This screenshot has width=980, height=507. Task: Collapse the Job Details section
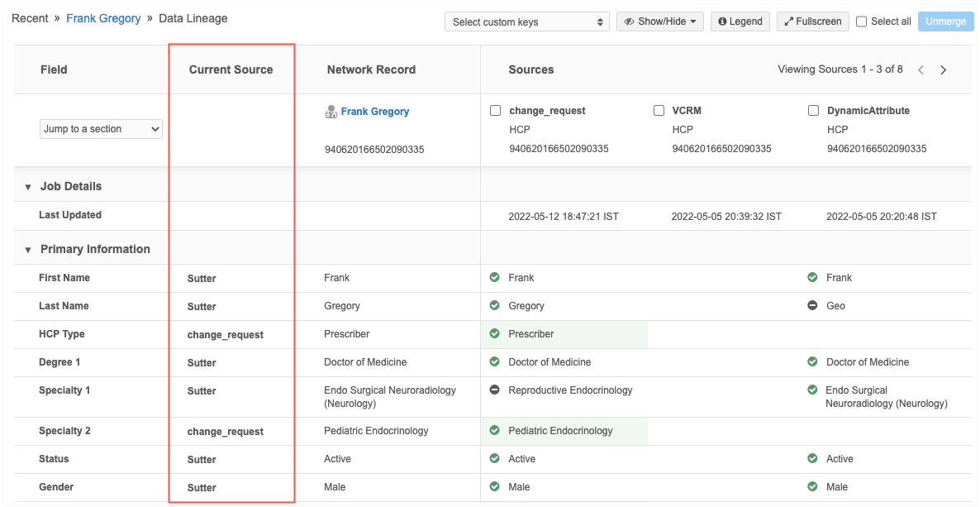[28, 187]
